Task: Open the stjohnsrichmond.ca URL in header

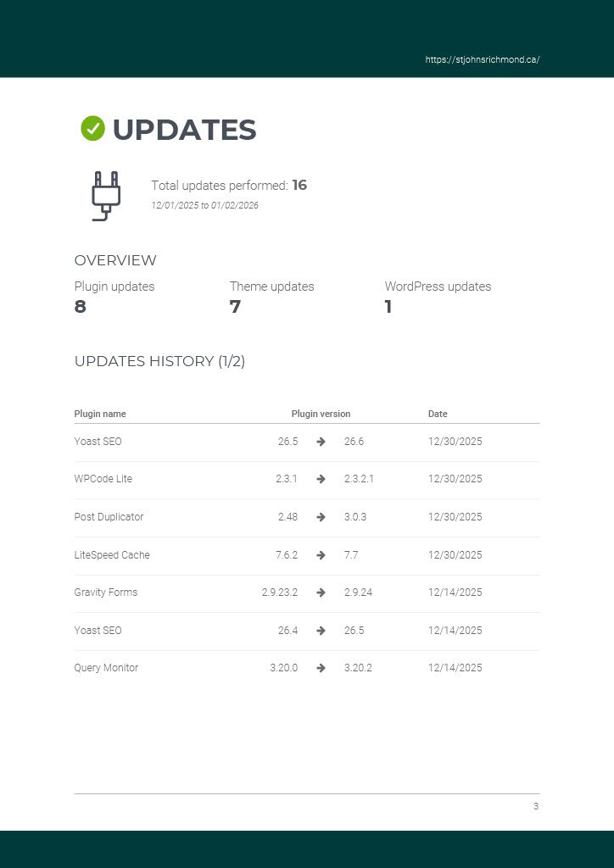Action: [x=482, y=60]
